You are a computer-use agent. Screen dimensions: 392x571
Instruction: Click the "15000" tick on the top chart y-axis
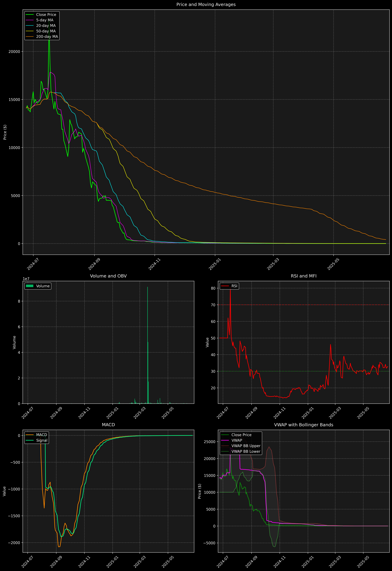point(14,100)
